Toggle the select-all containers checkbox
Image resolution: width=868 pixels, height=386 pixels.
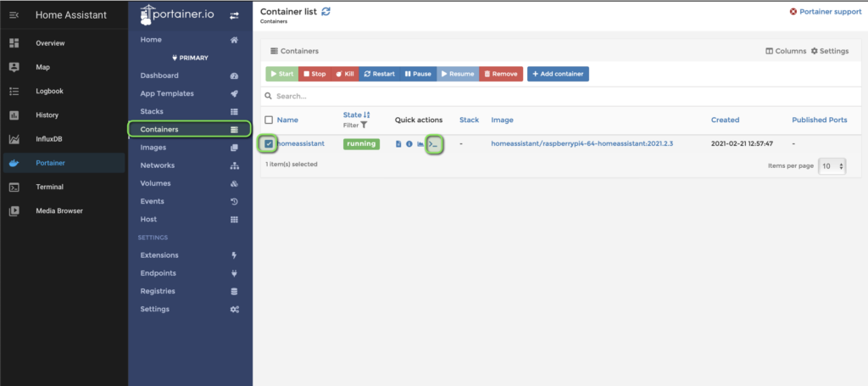pyautogui.click(x=269, y=120)
